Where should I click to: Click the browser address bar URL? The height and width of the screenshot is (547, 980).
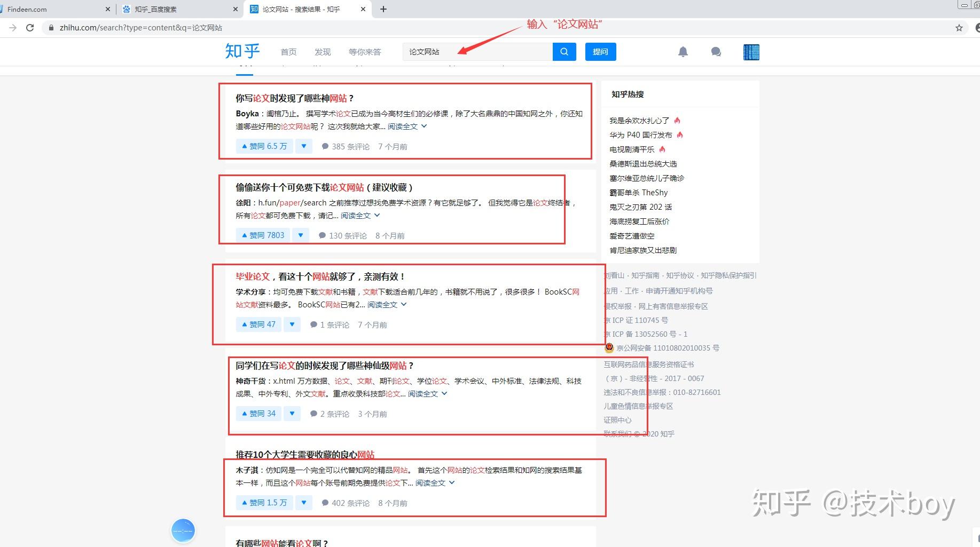coord(141,28)
